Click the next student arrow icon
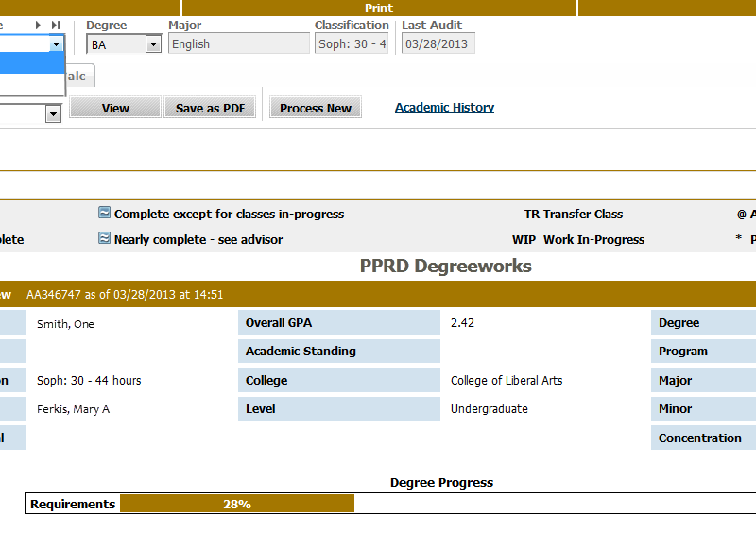This screenshot has width=756, height=533. click(x=39, y=26)
